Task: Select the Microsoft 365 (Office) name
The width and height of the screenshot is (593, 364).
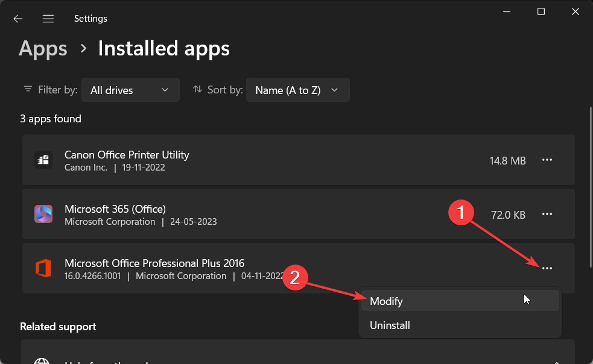Action: coord(115,209)
